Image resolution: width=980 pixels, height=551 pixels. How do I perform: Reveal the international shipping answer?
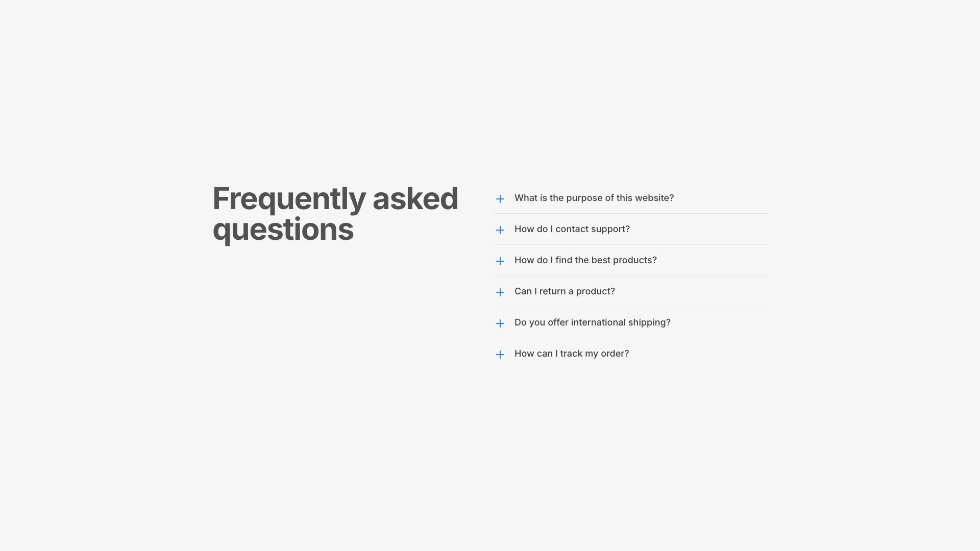coord(592,322)
